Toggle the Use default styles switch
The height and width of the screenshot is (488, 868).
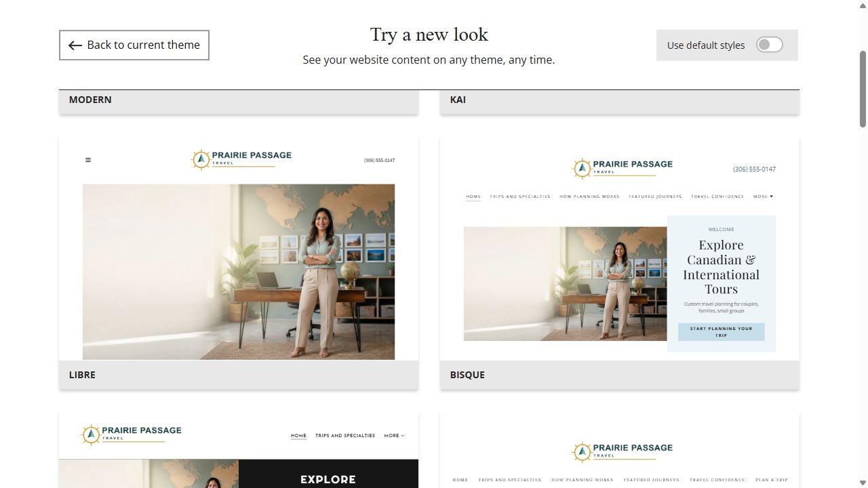coord(769,45)
